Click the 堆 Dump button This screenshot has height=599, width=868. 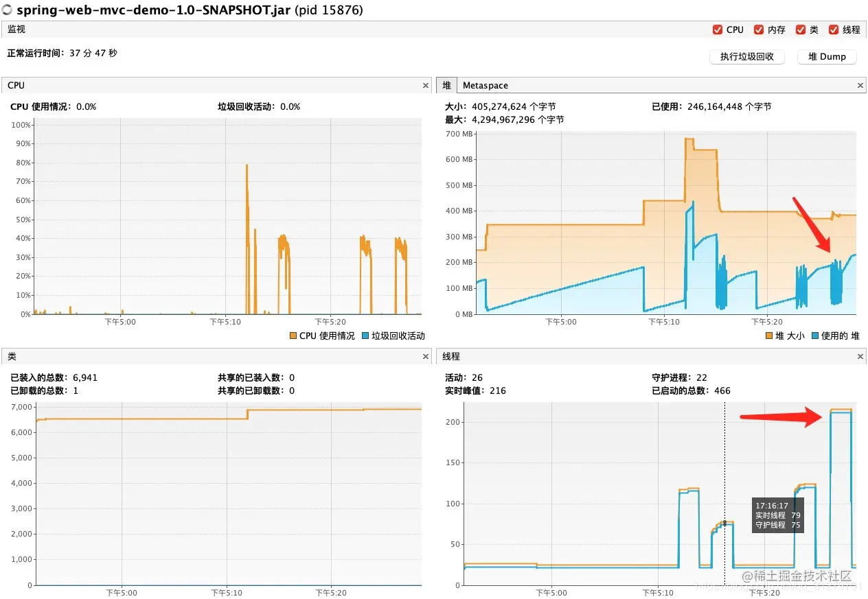pos(827,57)
